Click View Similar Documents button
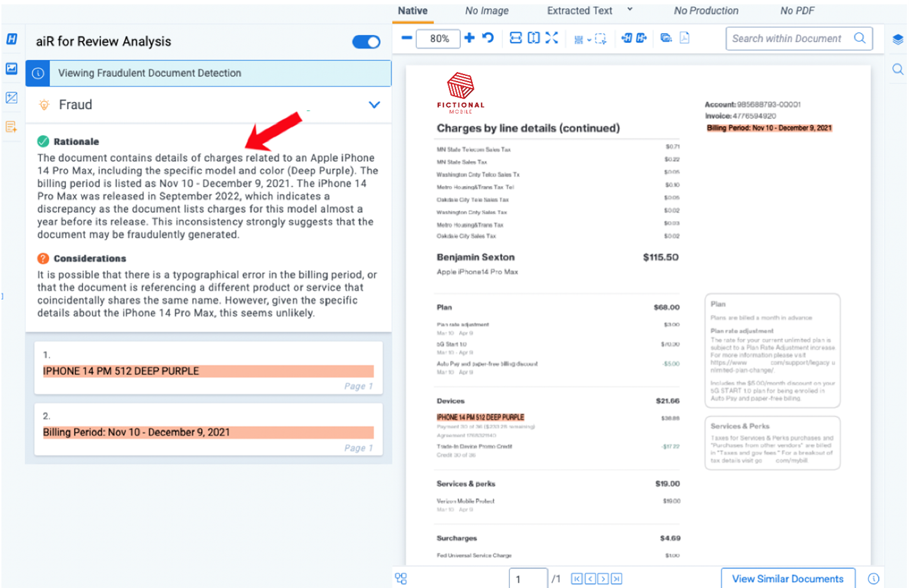909x588 pixels. click(787, 578)
